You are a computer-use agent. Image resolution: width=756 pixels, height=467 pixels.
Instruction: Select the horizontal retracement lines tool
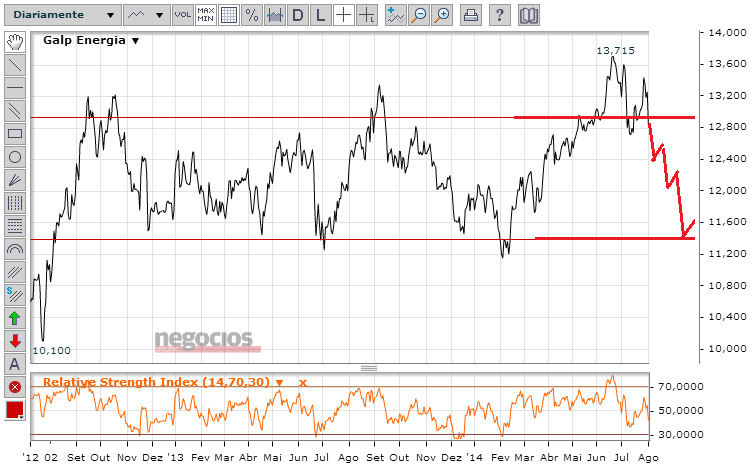coord(15,226)
